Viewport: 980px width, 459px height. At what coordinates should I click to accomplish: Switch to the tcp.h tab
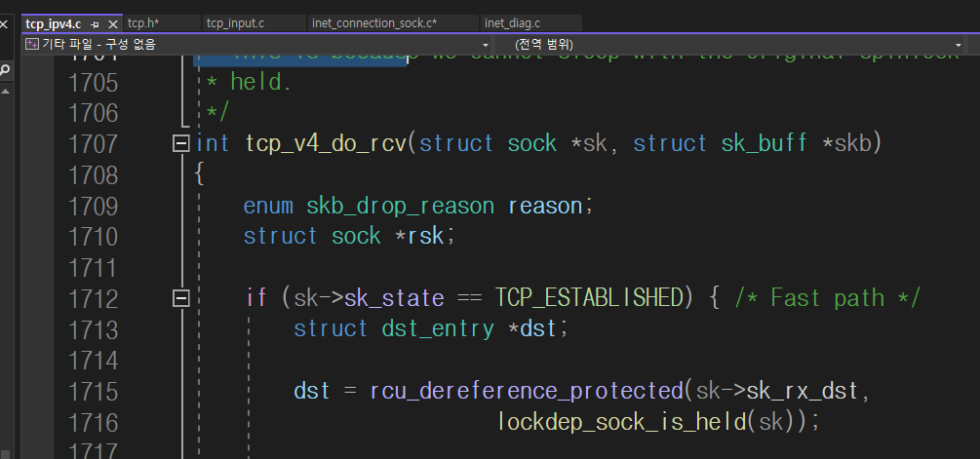tap(142, 23)
